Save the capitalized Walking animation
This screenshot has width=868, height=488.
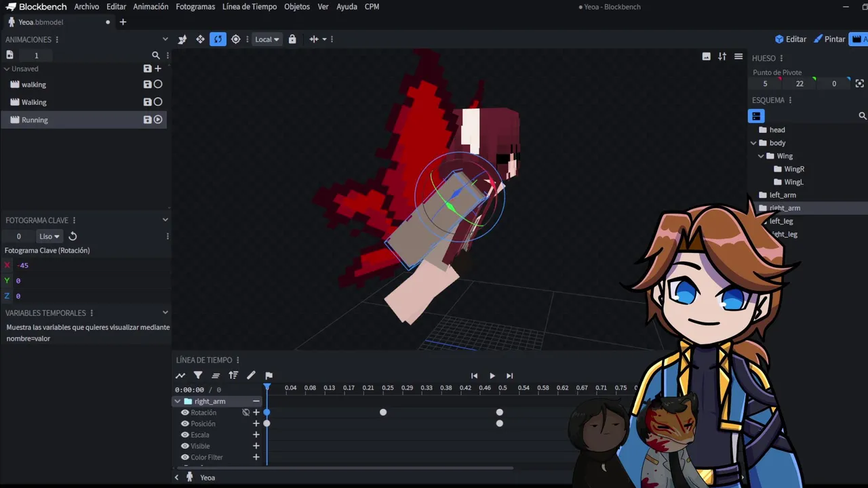point(147,102)
